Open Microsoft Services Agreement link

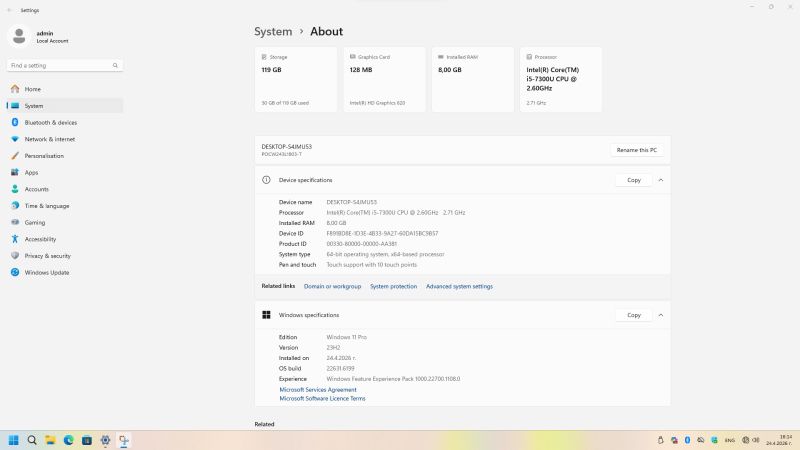[318, 390]
